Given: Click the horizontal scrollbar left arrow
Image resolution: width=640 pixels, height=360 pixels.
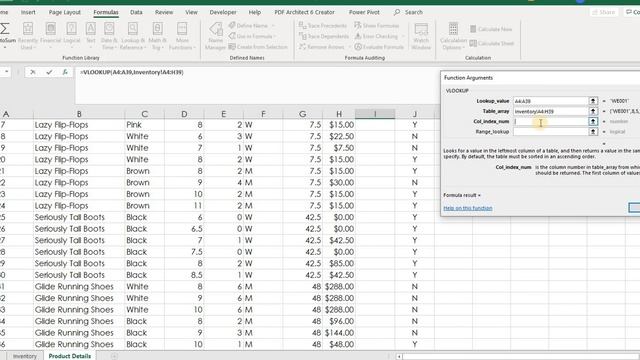Looking at the screenshot, I should (399, 356).
